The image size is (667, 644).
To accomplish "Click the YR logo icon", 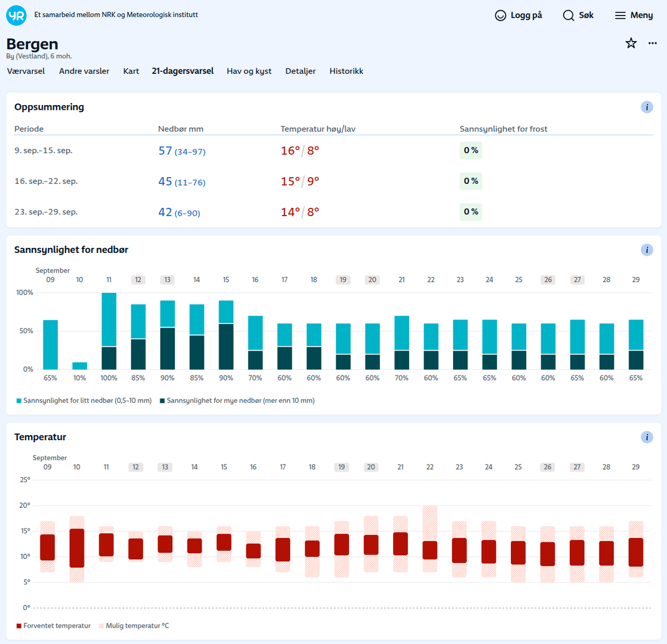I will click(16, 16).
